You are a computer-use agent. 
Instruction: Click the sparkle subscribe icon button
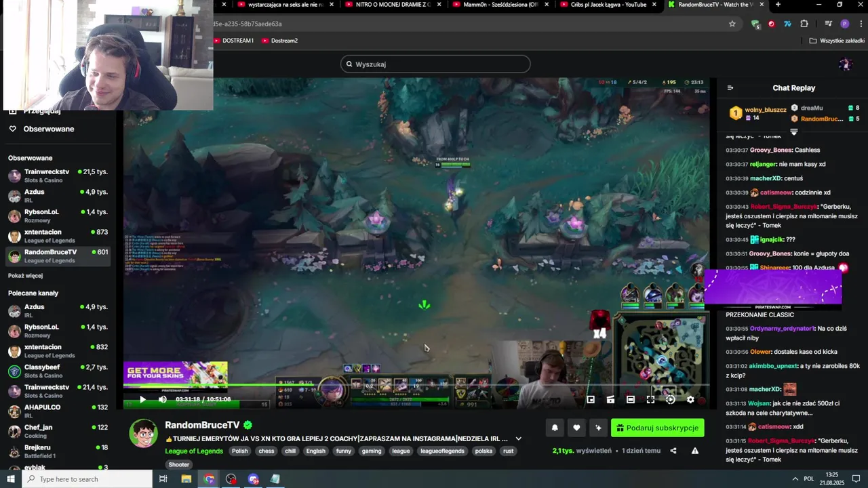pos(598,428)
